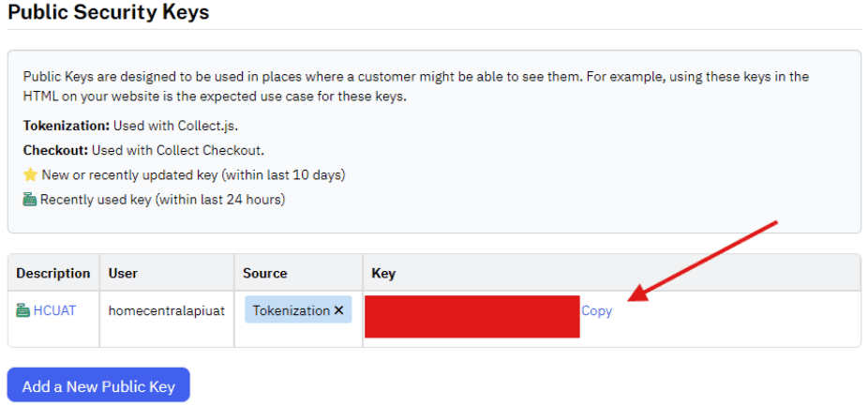Viewport: 868px width, 406px height.
Task: Click the recently used key legend icon
Action: tap(30, 200)
